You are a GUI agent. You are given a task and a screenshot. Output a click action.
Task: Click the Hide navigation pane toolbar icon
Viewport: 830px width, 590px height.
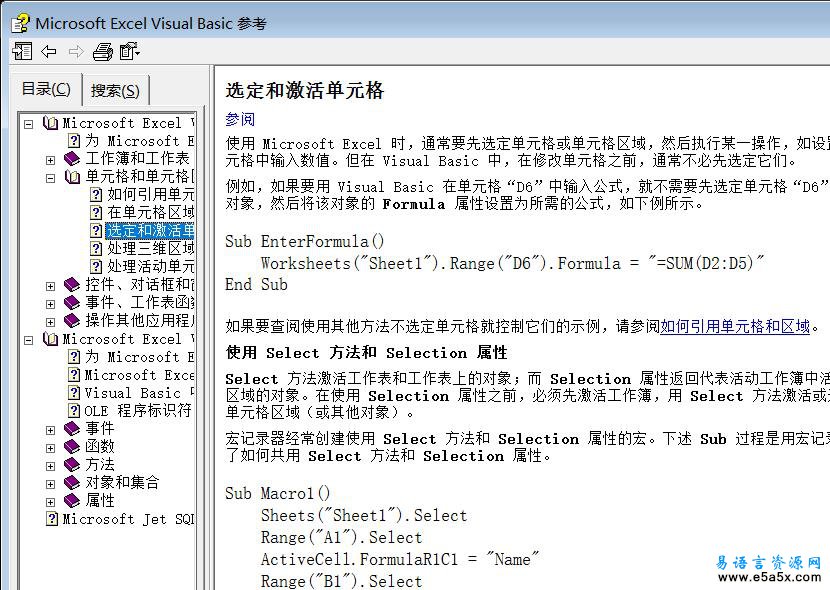[22, 51]
